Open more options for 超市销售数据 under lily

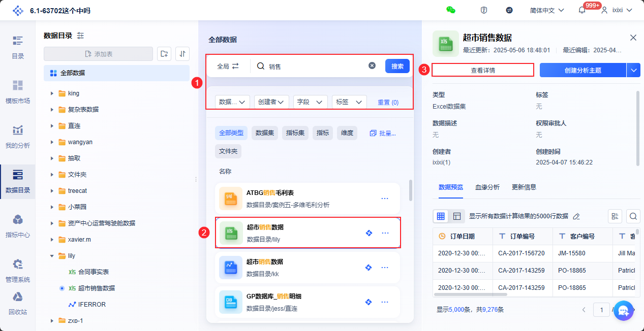385,233
